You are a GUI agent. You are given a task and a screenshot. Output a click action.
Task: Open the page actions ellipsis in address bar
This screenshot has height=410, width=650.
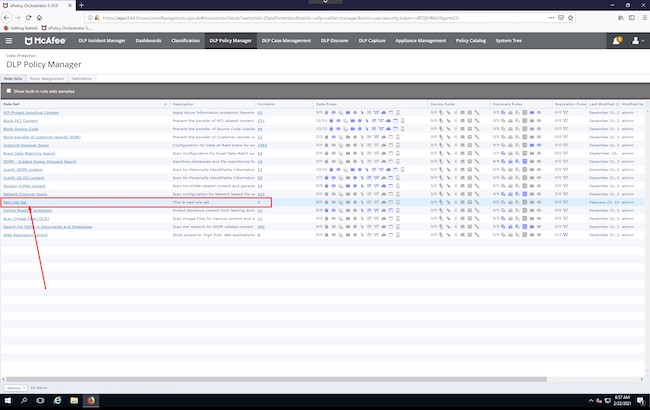coord(551,18)
